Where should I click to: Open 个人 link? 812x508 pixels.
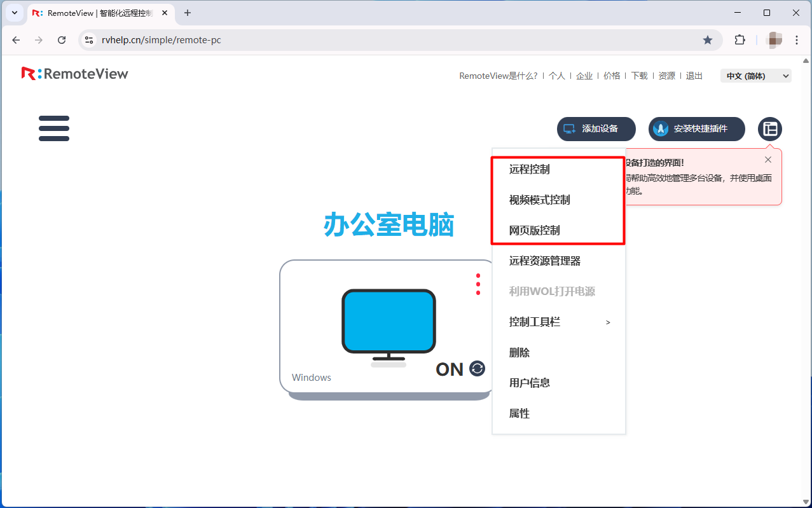557,76
